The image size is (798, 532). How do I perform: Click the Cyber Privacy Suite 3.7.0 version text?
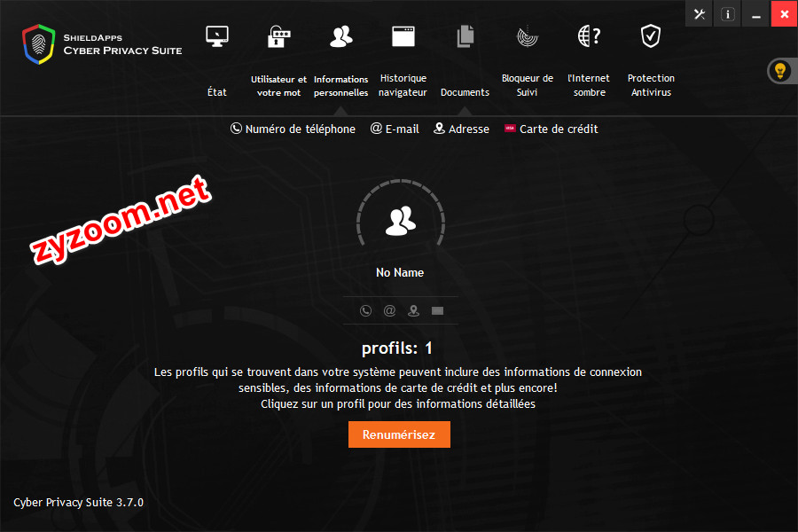(x=78, y=503)
